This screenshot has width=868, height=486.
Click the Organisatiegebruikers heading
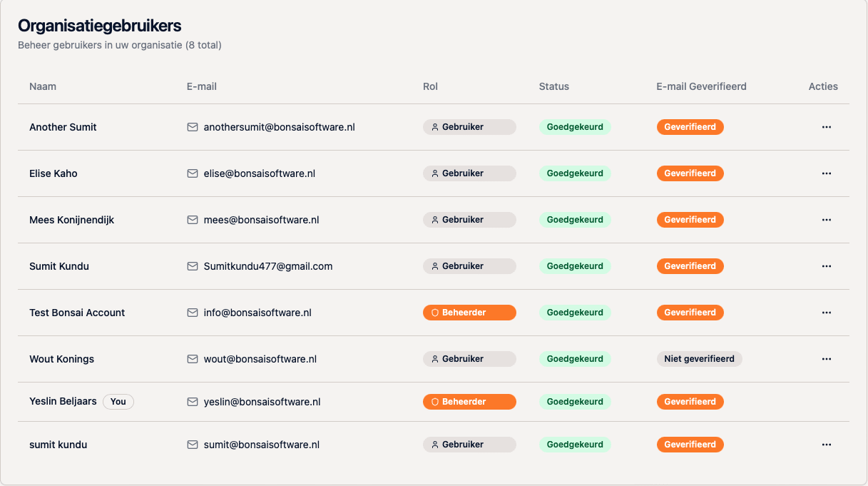pyautogui.click(x=100, y=26)
